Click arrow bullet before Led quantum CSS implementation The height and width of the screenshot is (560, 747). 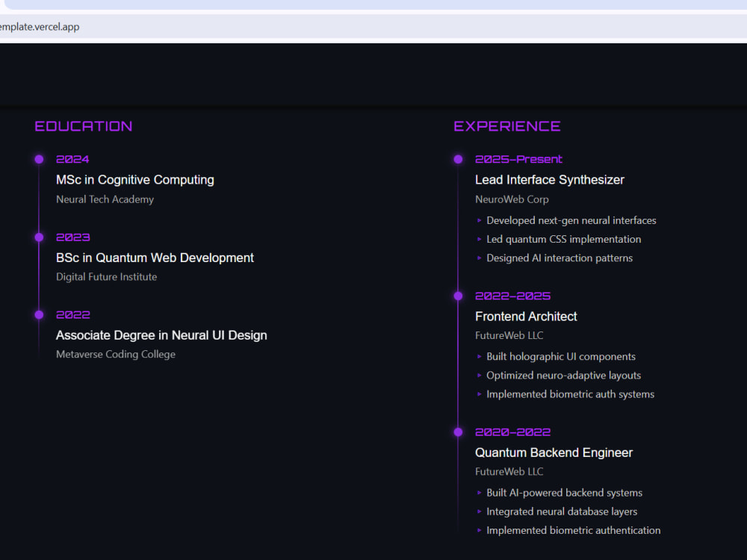point(480,239)
